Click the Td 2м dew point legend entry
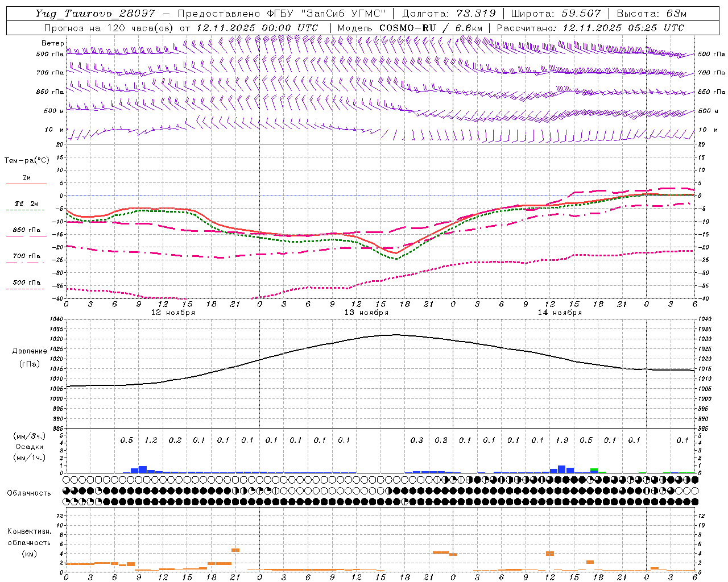Screen dimensions: 728x582 [x=27, y=203]
